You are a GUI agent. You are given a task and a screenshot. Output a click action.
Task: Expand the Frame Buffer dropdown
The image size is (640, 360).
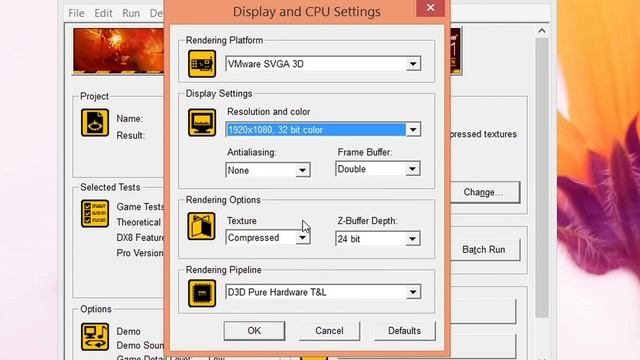[x=413, y=169]
